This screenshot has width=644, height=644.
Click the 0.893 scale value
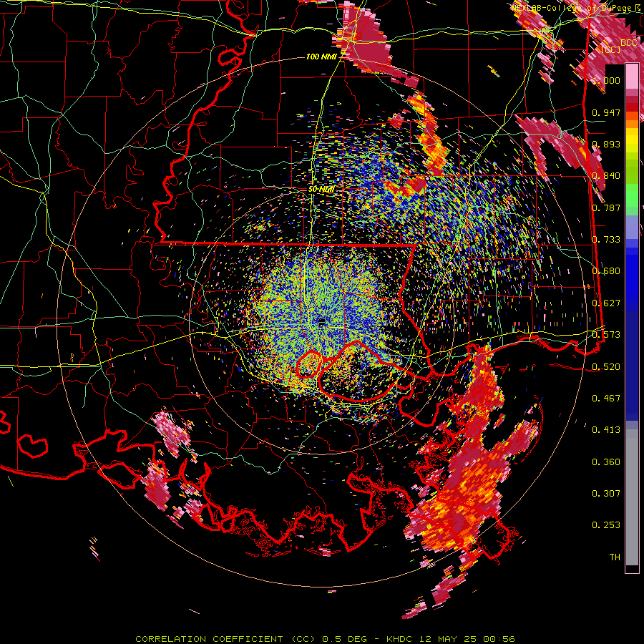pyautogui.click(x=606, y=144)
